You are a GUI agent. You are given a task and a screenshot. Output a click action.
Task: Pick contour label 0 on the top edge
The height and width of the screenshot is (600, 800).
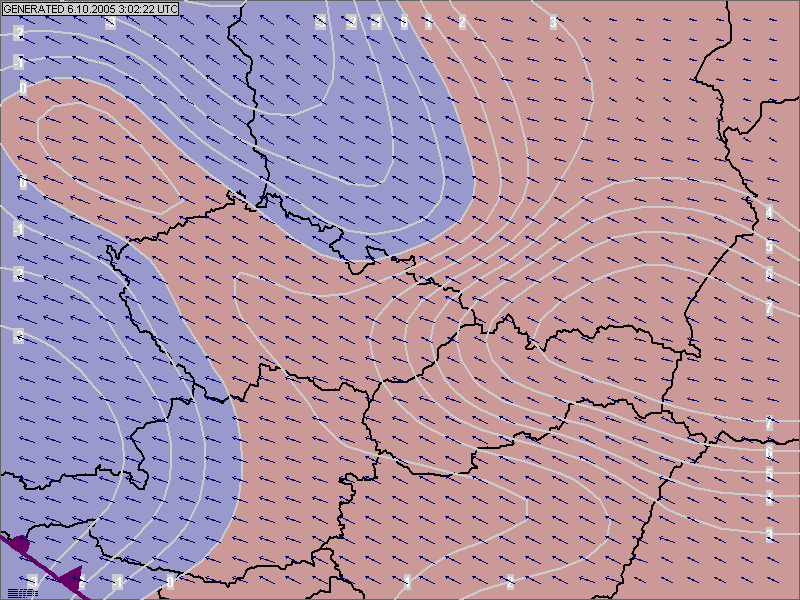[x=403, y=22]
